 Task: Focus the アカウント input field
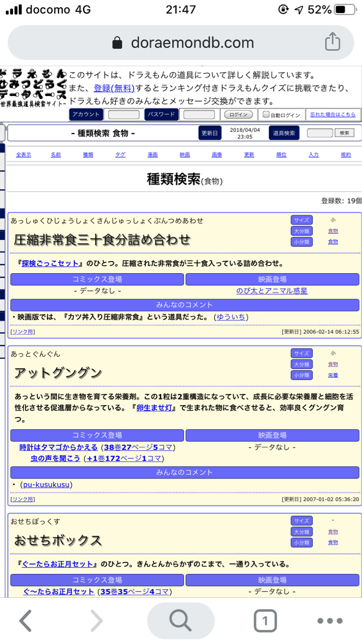[124, 115]
